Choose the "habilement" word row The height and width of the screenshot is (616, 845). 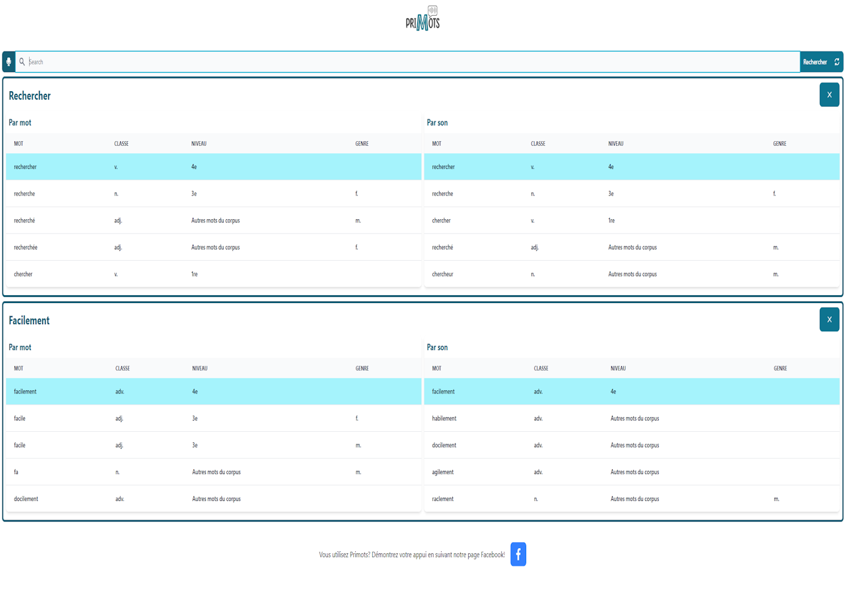[448, 419]
